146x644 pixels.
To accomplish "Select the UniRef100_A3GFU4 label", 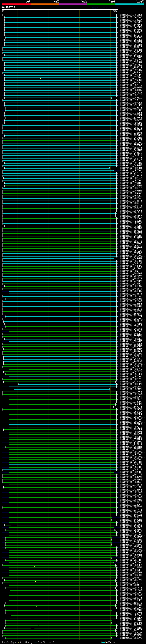I will pos(131,613).
